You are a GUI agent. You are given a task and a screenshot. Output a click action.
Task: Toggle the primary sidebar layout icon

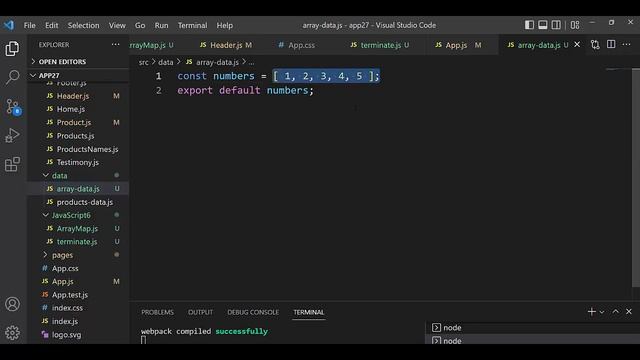[x=529, y=25]
